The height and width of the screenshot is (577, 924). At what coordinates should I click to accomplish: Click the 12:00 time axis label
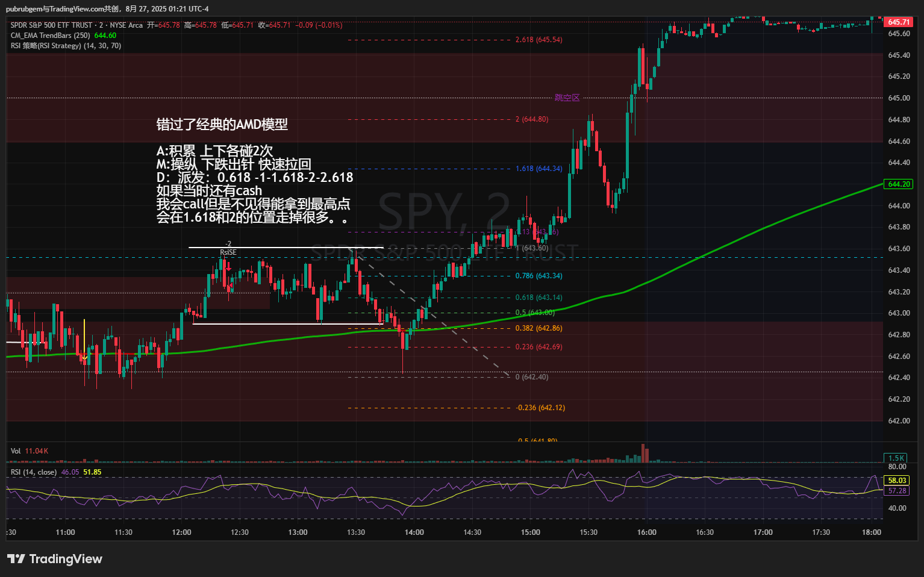181,532
